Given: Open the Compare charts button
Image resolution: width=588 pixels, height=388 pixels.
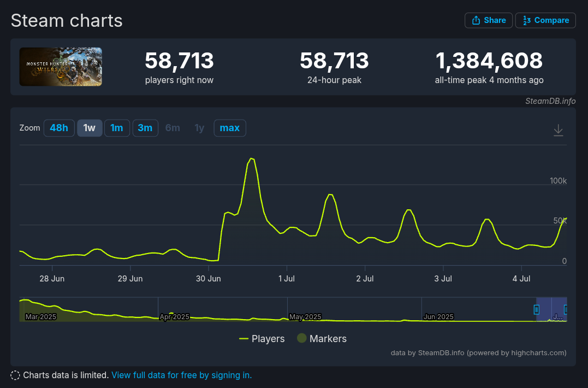Looking at the screenshot, I should point(545,20).
